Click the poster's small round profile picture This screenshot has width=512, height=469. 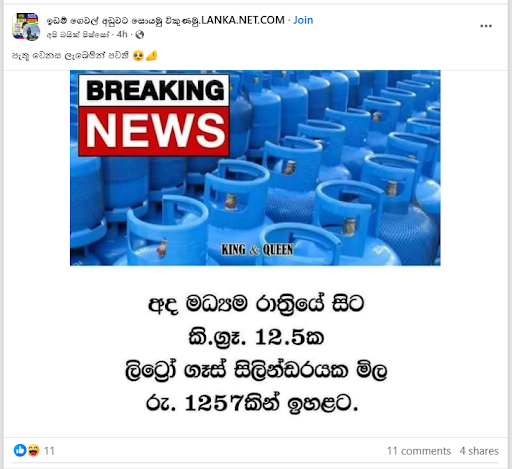(x=32, y=32)
